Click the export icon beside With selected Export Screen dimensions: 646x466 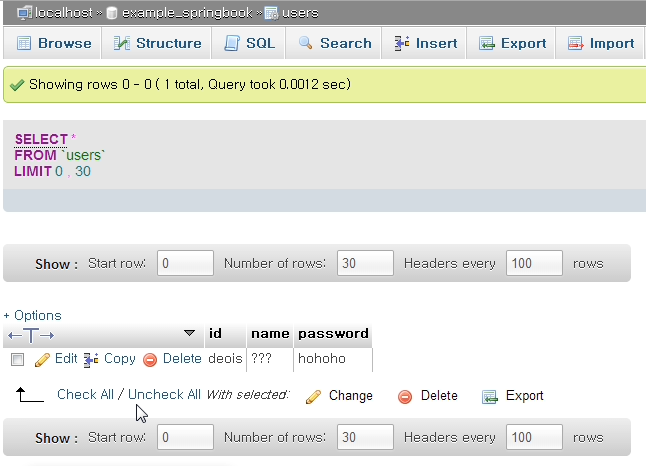coord(490,396)
